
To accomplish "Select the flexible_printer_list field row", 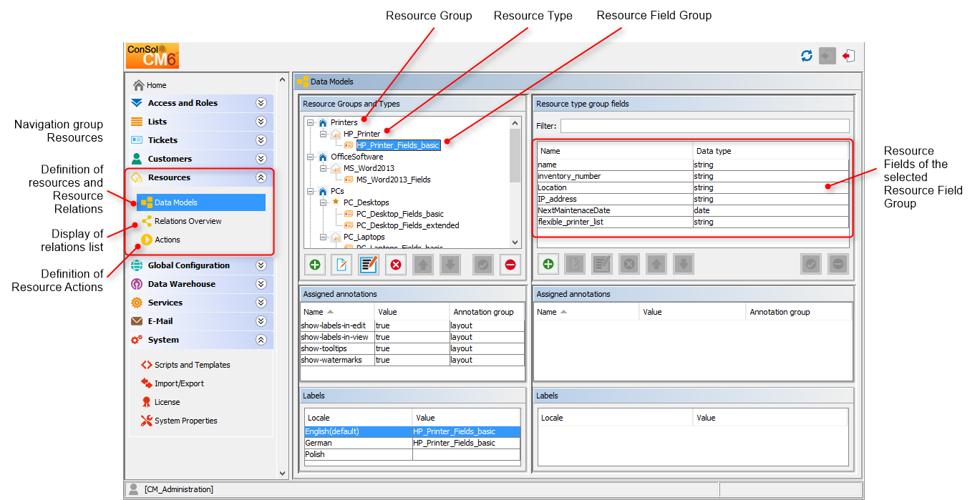I will 693,222.
